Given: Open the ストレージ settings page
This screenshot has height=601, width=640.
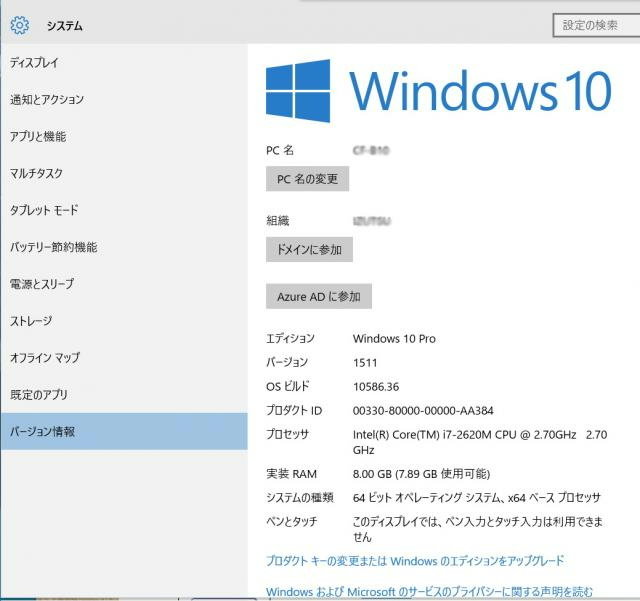Looking at the screenshot, I should [31, 321].
